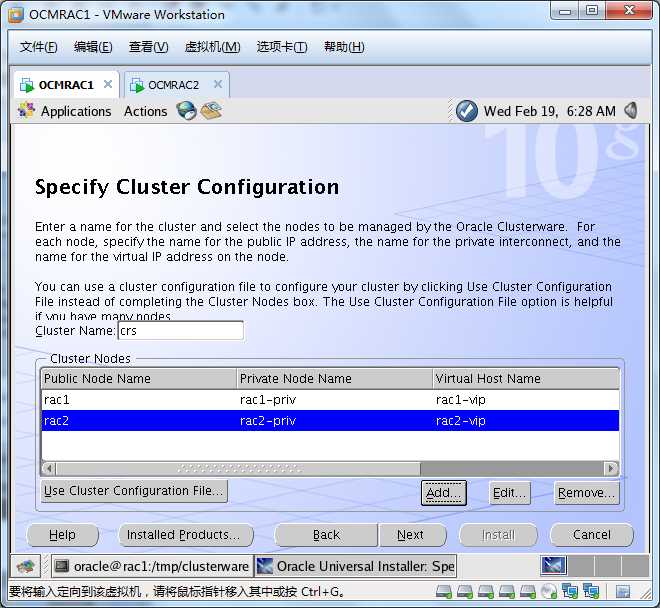Image resolution: width=660 pixels, height=608 pixels.
Task: Click the cluster nodes horizontal scrollbar thumb
Action: click(238, 468)
